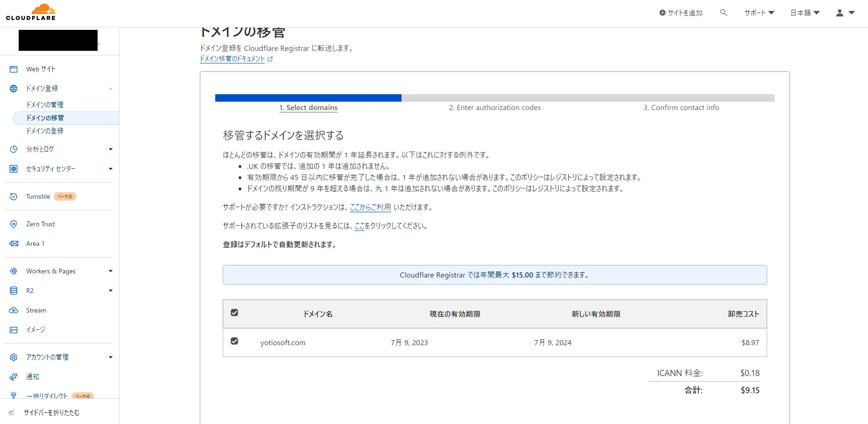Expand the Workers & Pages arrow
Viewport: 868px width, 424px height.
[x=111, y=271]
